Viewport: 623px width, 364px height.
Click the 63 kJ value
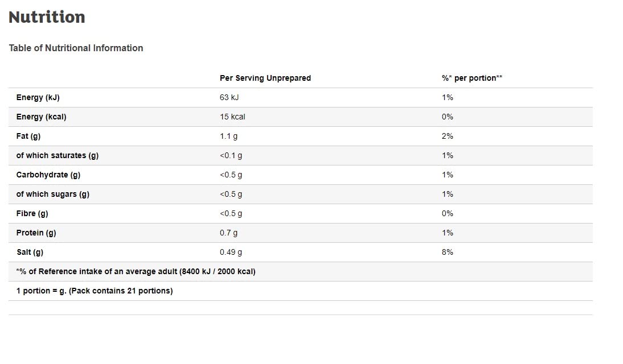click(x=229, y=98)
